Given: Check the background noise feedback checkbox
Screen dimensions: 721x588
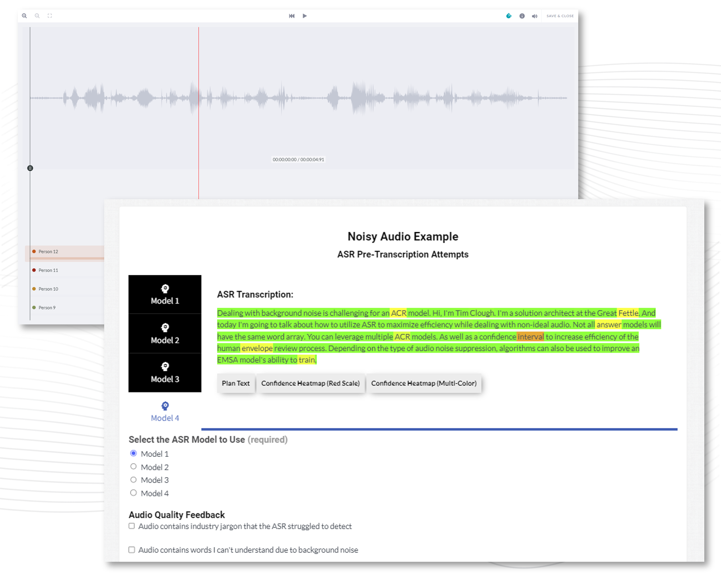Looking at the screenshot, I should coord(132,550).
